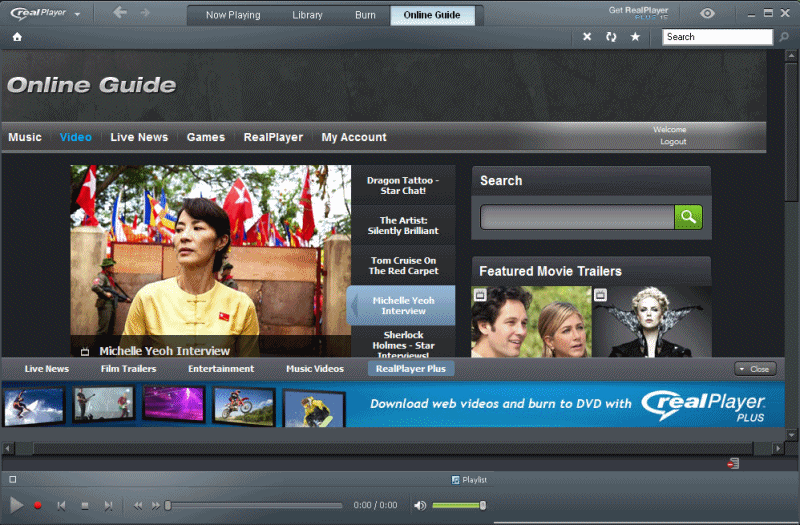Stop page loading with X icon
800x525 pixels.
tap(587, 37)
